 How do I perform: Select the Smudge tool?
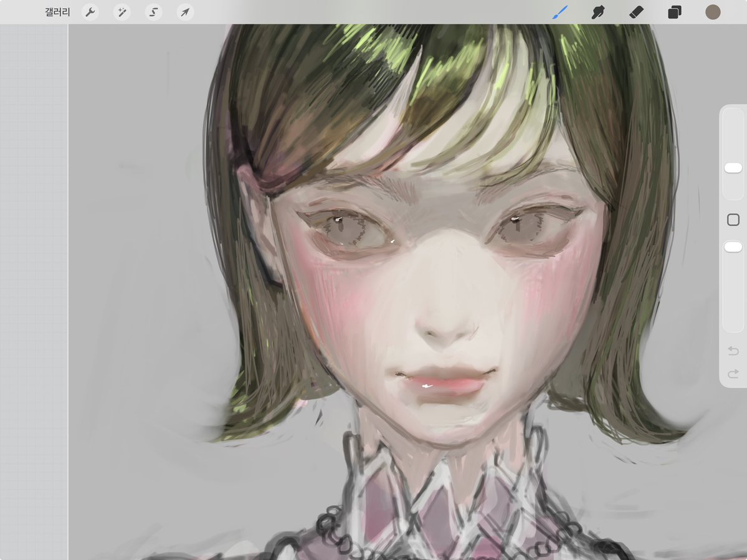click(x=598, y=12)
